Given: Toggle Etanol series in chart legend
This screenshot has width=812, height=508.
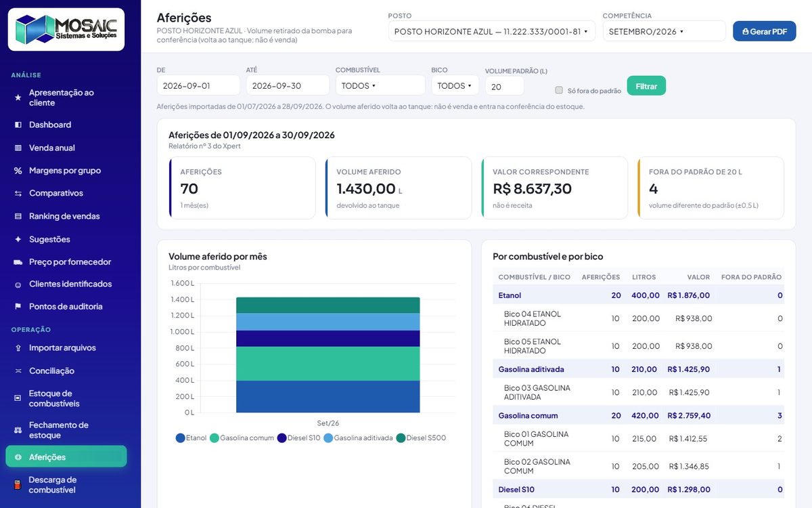Looking at the screenshot, I should click(191, 438).
